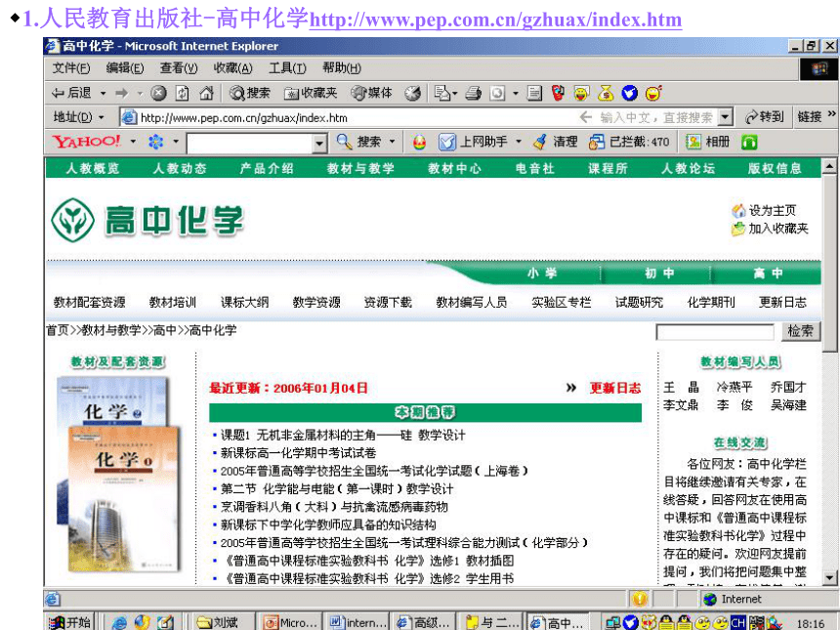
Task: Click the colorful egg icon on Yahoo toolbar
Action: click(419, 142)
